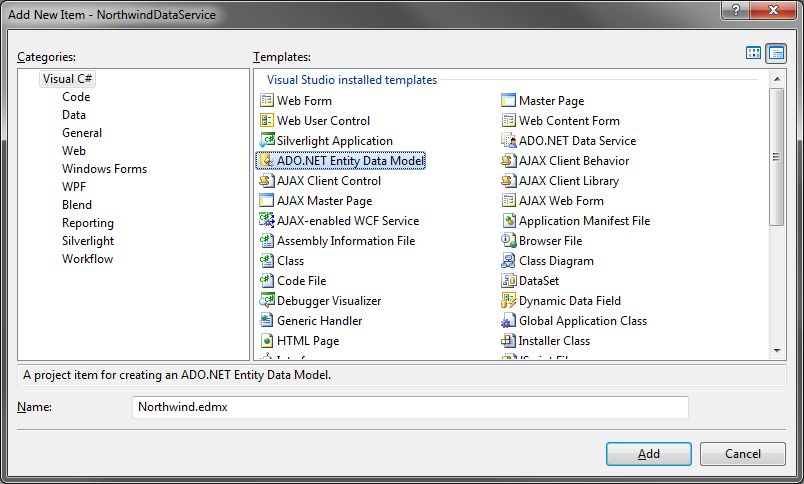804x484 pixels.
Task: Click the Browser File icon
Action: point(508,240)
